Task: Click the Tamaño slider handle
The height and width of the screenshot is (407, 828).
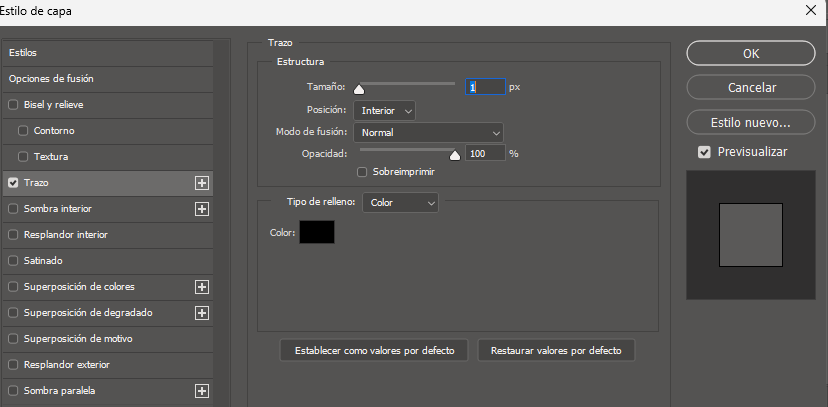Action: pyautogui.click(x=359, y=89)
